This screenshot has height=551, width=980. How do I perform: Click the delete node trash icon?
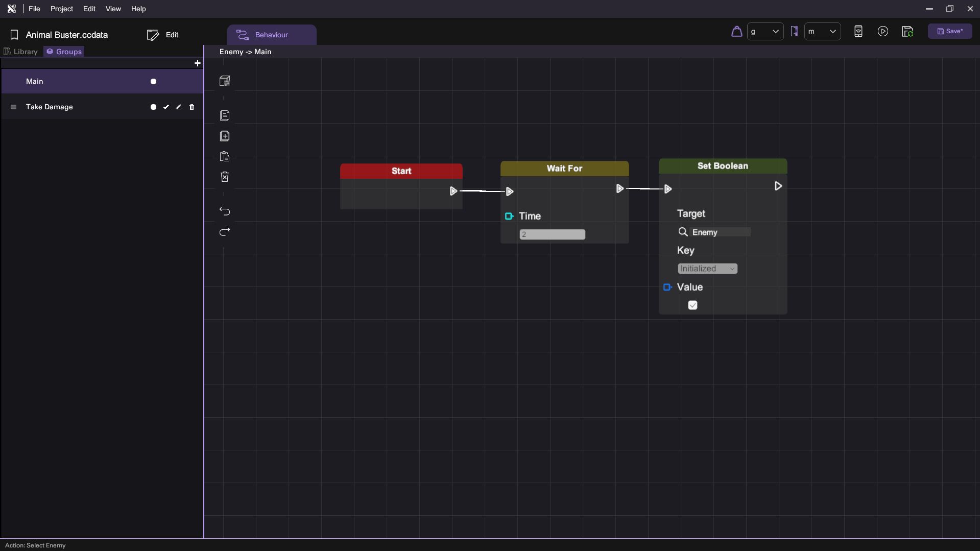pos(225,177)
